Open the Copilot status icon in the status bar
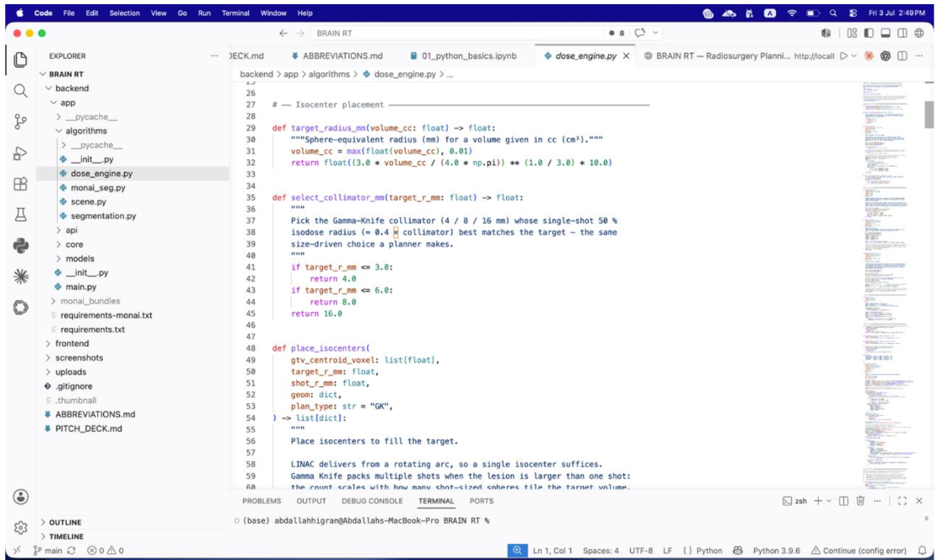Image resolution: width=937 pixels, height=560 pixels. pos(738,551)
